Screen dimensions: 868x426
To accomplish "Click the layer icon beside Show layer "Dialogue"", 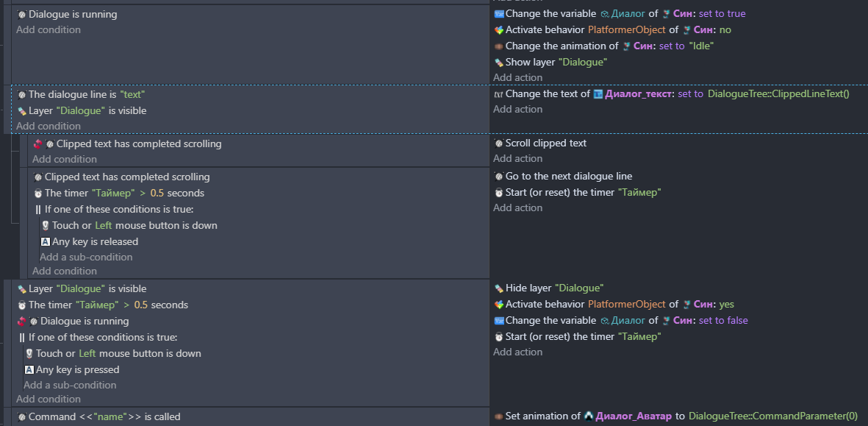I will tap(499, 62).
